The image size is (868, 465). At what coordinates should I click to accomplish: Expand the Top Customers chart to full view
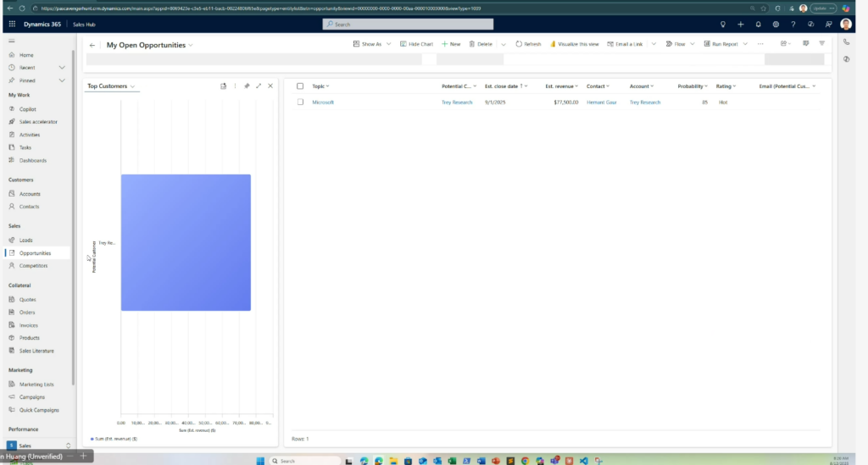[x=259, y=86]
